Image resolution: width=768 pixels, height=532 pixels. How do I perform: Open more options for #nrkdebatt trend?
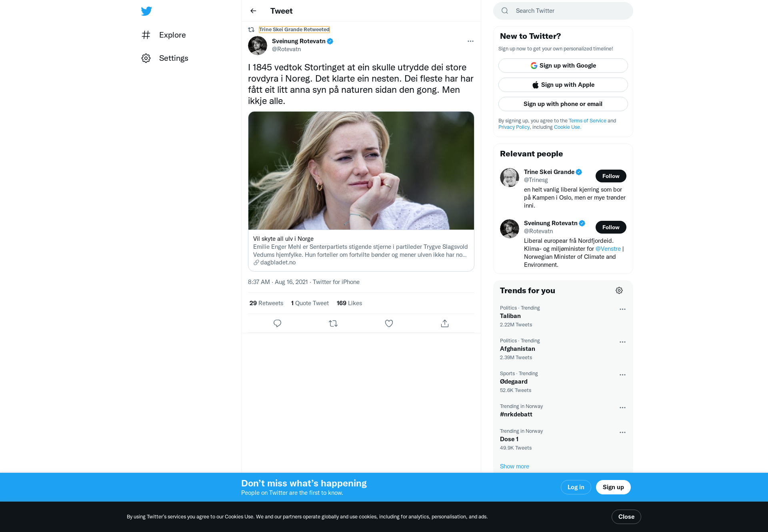[x=622, y=408]
